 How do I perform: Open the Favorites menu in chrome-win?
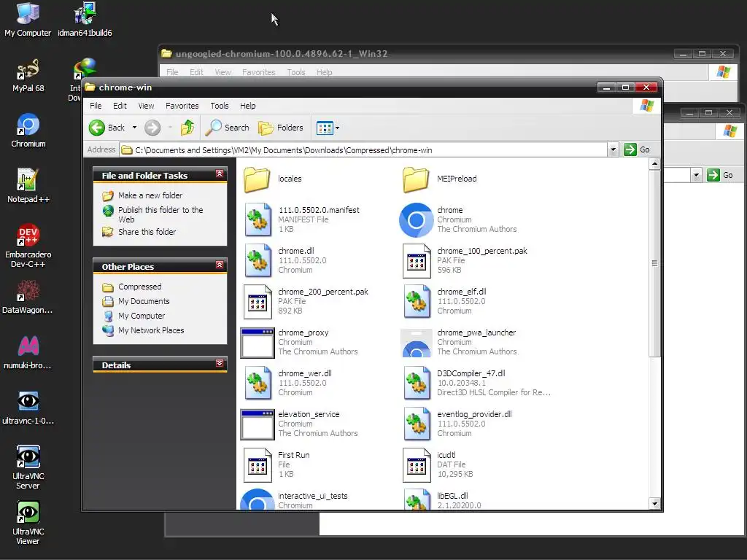coord(182,106)
